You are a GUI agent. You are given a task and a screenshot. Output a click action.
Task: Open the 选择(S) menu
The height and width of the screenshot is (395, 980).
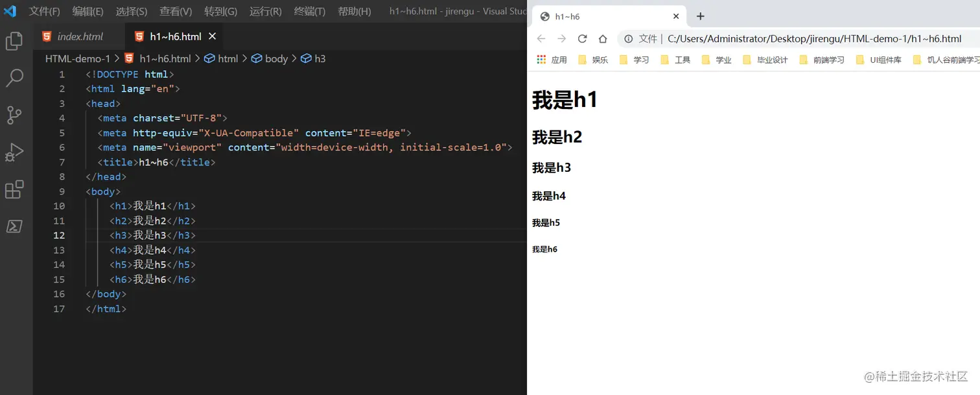[132, 12]
